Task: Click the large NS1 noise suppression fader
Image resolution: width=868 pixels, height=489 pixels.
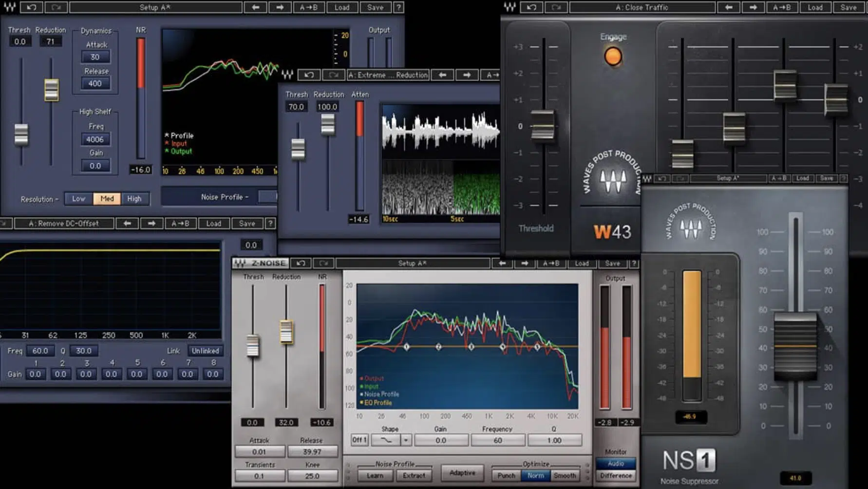Action: pyautogui.click(x=795, y=347)
